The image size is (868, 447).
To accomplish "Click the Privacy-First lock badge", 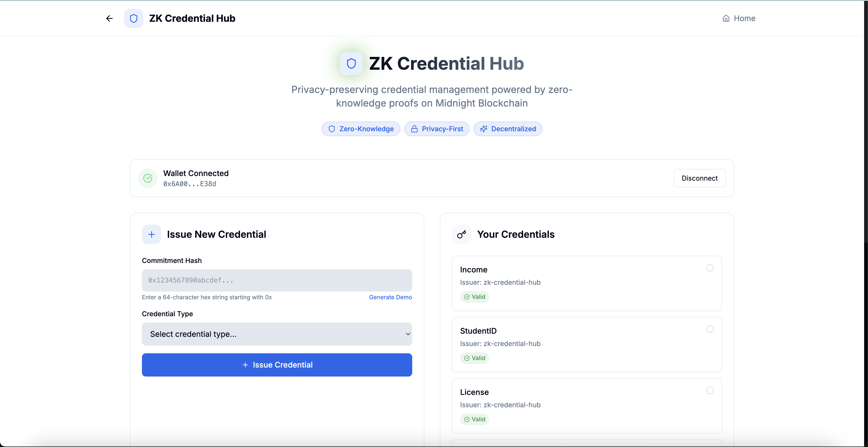I will 437,129.
